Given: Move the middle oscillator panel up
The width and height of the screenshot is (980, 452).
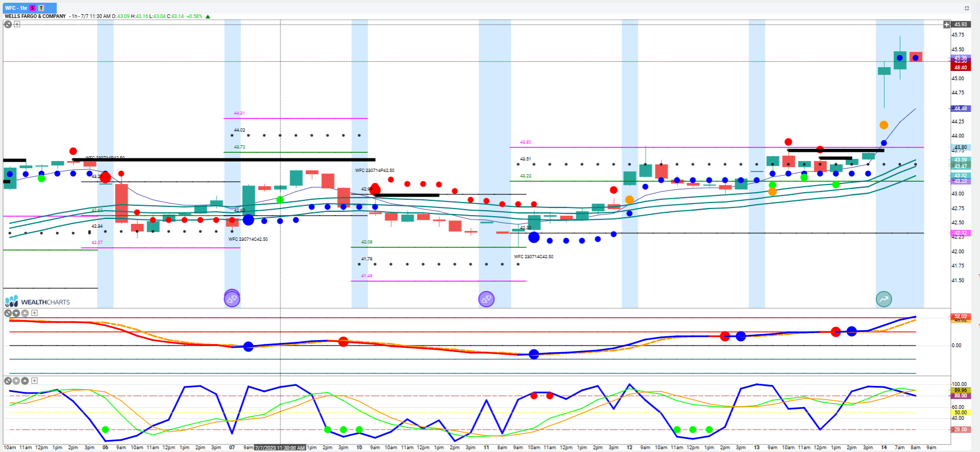Looking at the screenshot, I should [25, 313].
